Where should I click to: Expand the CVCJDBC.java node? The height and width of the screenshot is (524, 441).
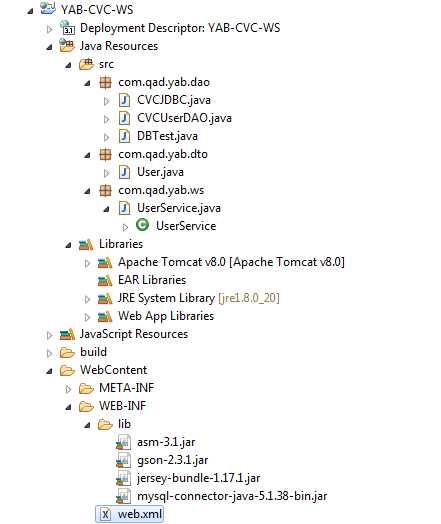click(x=107, y=101)
